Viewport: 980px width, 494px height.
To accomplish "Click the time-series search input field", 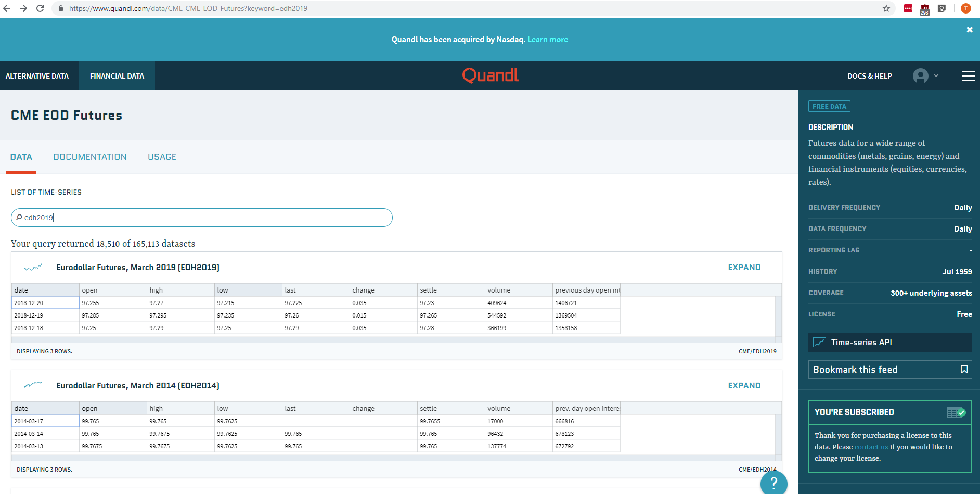I will [201, 217].
